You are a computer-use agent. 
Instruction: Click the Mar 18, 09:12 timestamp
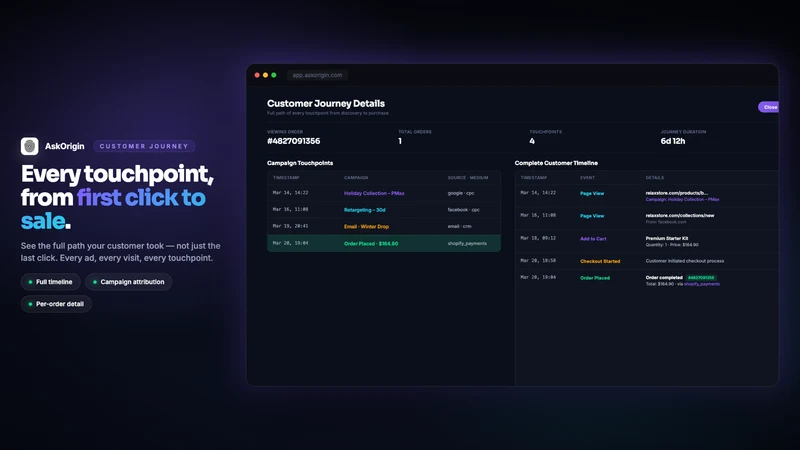tap(538, 238)
